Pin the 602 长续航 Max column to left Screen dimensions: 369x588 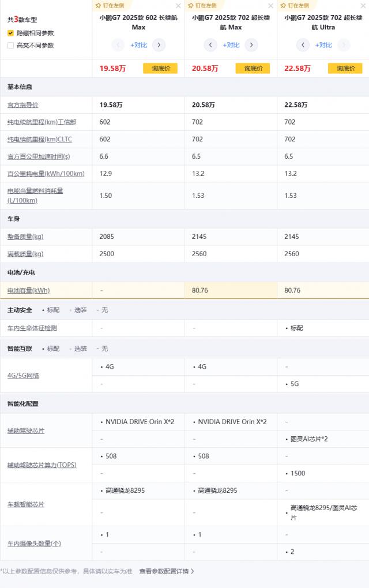pyautogui.click(x=110, y=6)
